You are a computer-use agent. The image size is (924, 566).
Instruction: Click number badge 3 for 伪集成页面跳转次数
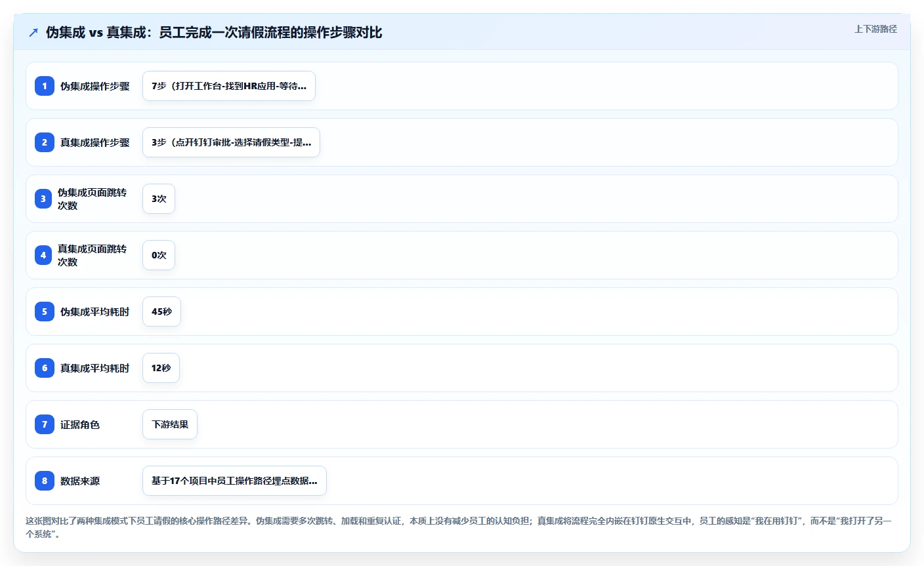(43, 199)
